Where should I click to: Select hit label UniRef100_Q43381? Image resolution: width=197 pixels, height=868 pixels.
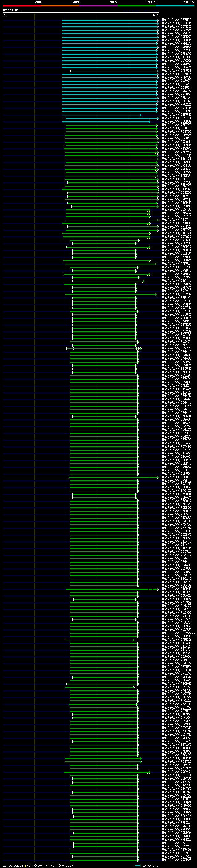176,57
